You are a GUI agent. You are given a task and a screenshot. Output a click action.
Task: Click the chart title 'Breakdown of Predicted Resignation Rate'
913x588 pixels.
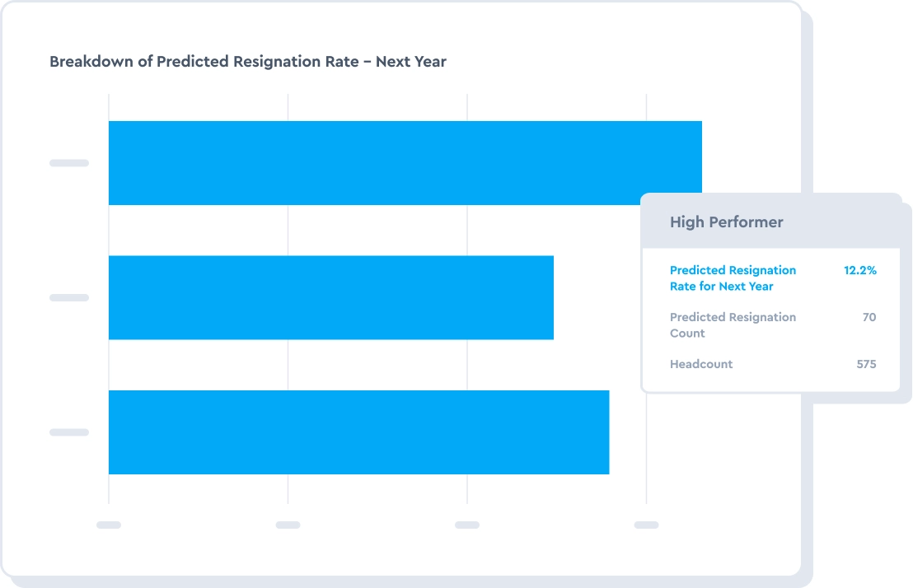point(248,62)
